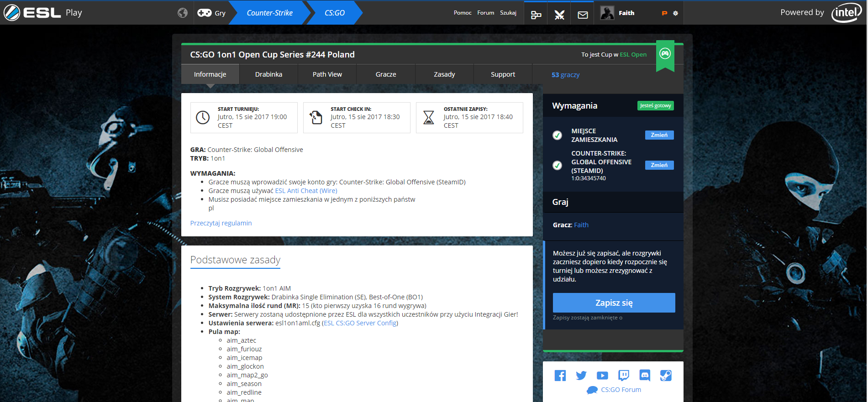Click Zmień for the SteamID requirement
868x402 pixels.
pos(659,165)
